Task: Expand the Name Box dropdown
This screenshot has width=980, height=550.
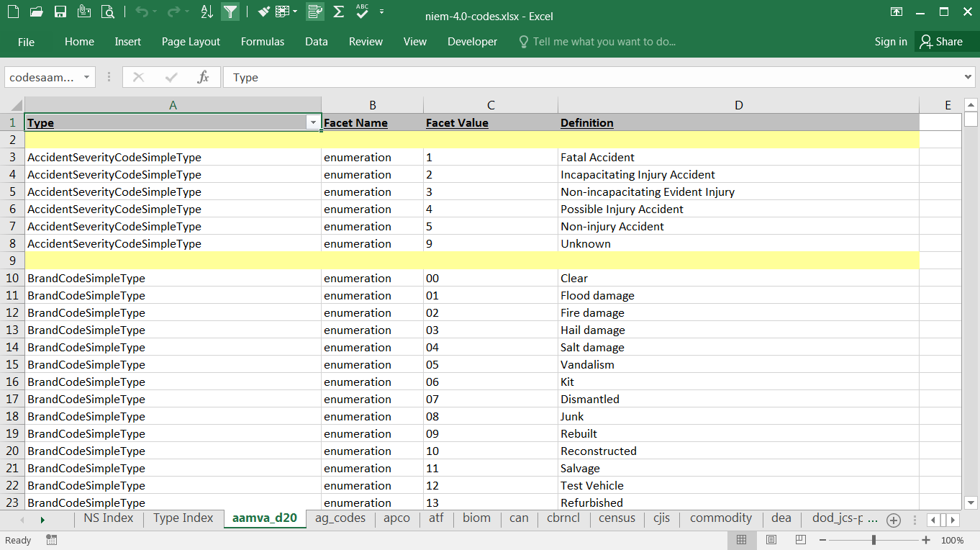Action: coord(86,78)
